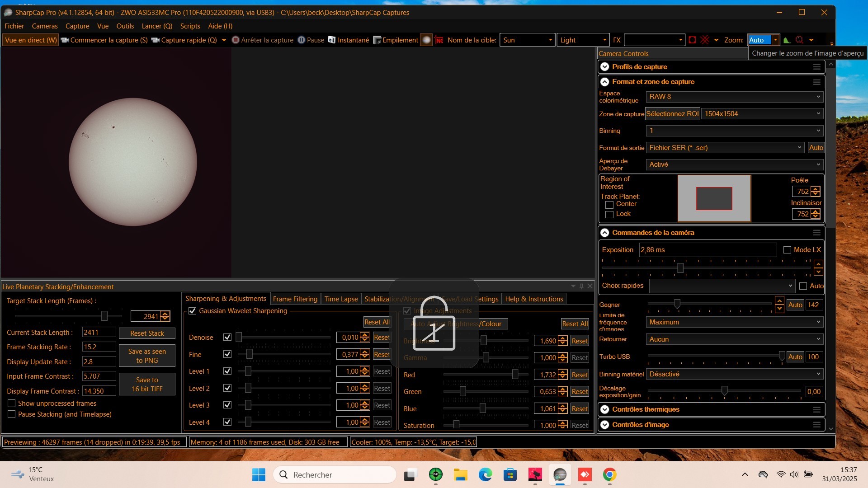Open the 1504x1504 capture area dropdown
Viewport: 868px width, 488px height.
tap(762, 114)
